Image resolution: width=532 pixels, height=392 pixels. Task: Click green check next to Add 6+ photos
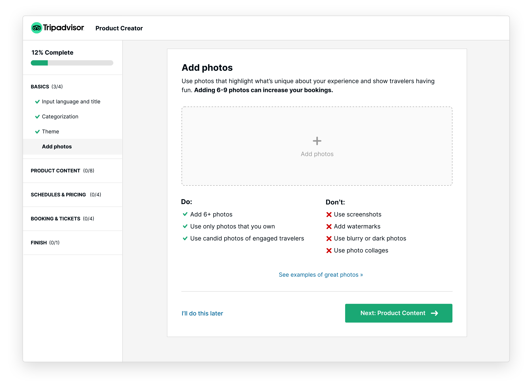pyautogui.click(x=185, y=214)
